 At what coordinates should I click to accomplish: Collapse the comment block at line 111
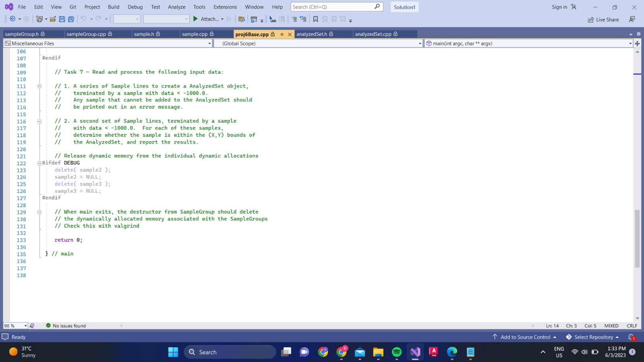coord(39,86)
